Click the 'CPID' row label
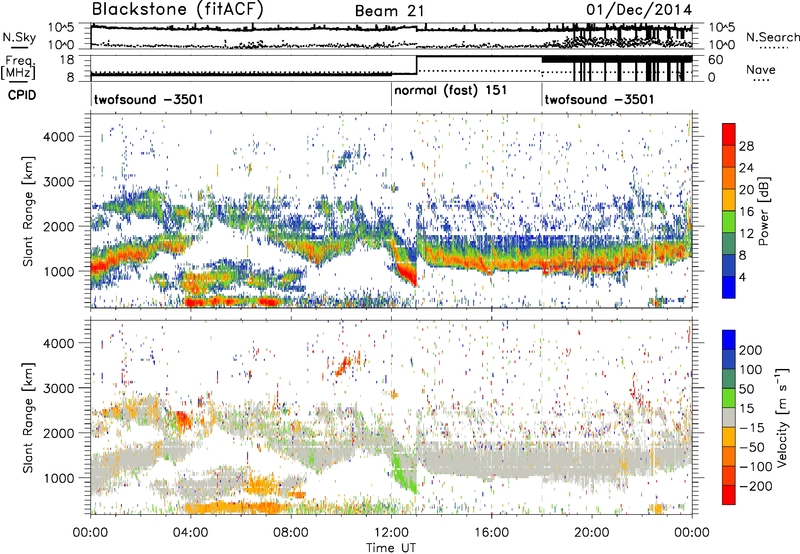The width and height of the screenshot is (800, 554). pyautogui.click(x=22, y=95)
